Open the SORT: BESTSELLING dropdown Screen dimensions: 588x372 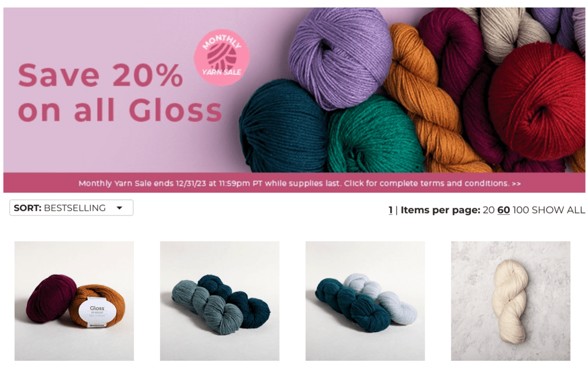[71, 208]
